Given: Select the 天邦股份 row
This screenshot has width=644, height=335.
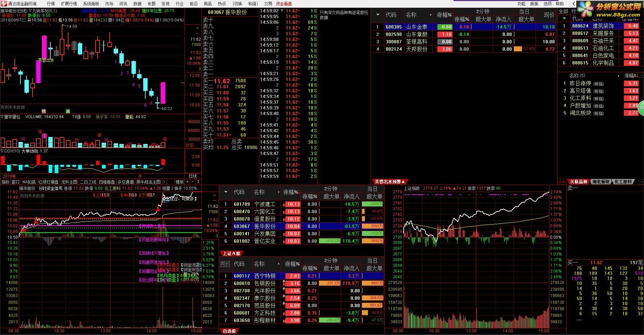Looking at the screenshot, I should 464,49.
